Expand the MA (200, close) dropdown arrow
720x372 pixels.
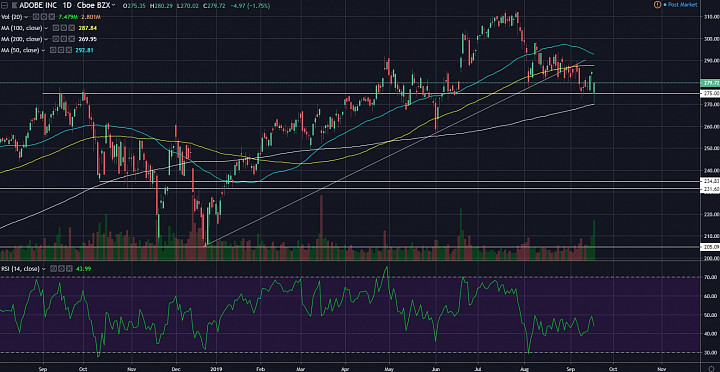point(46,39)
